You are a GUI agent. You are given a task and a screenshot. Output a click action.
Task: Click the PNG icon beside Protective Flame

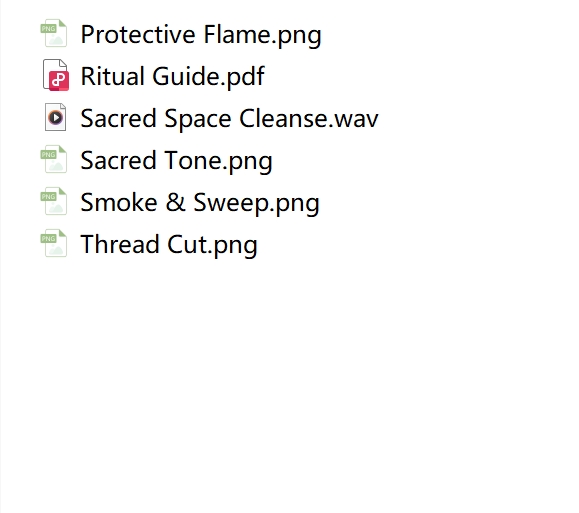pyautogui.click(x=54, y=33)
